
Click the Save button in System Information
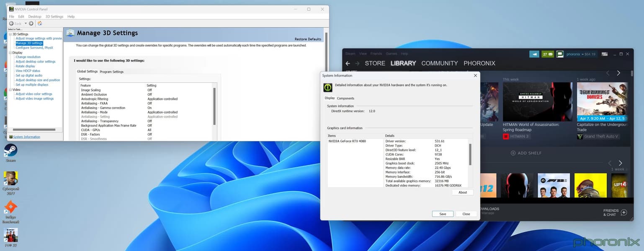tap(443, 214)
